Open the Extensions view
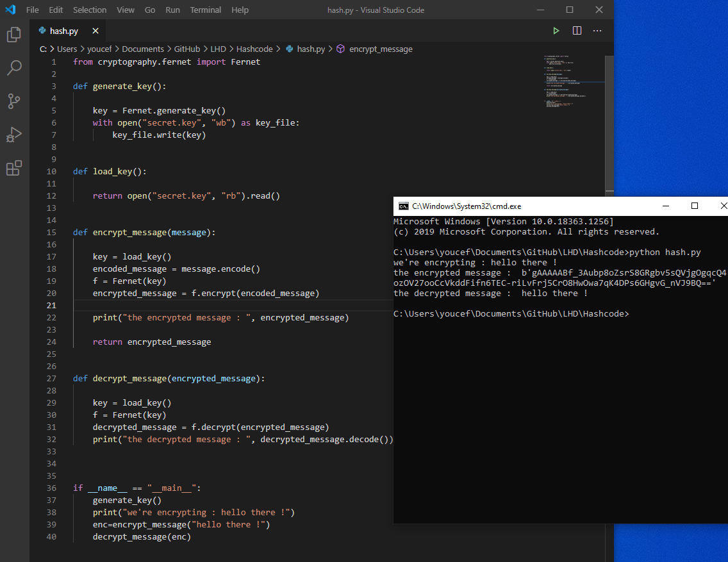The width and height of the screenshot is (728, 562). tap(14, 168)
